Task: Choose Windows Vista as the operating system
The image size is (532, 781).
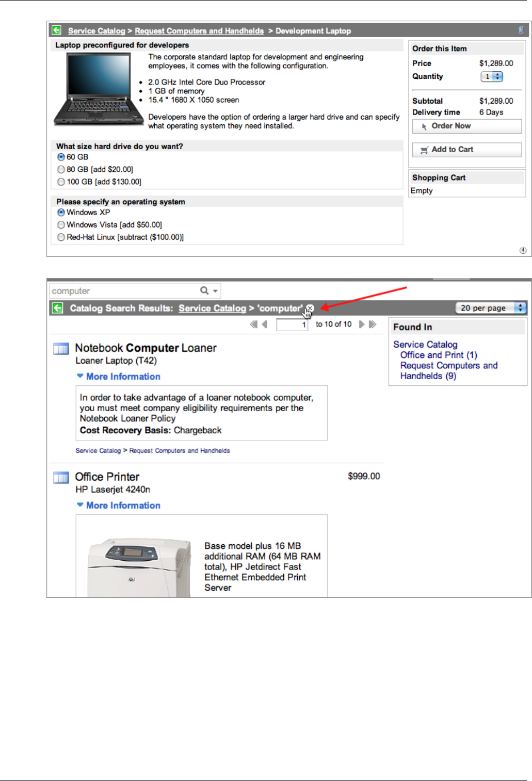Action: pos(61,225)
